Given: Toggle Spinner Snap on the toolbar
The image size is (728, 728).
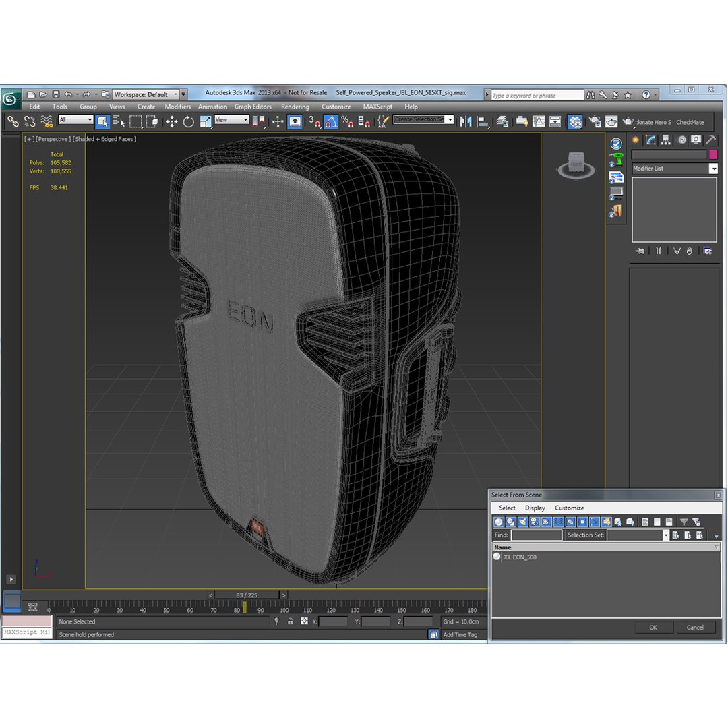Looking at the screenshot, I should (x=364, y=121).
